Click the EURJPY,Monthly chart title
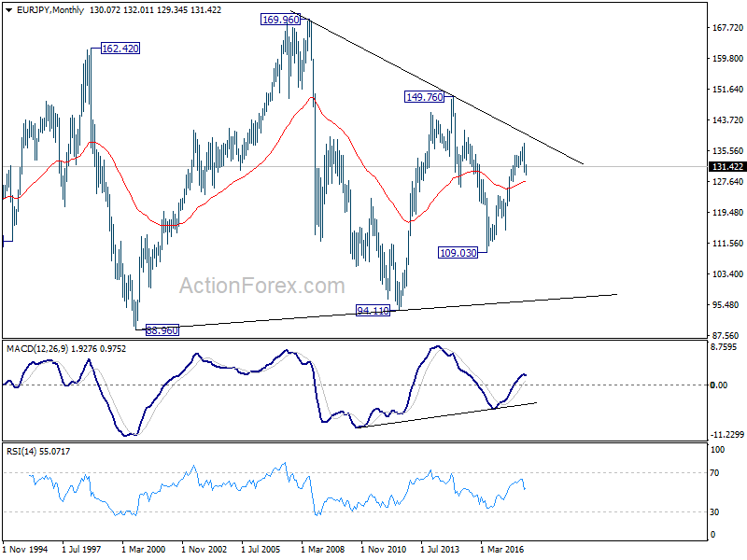The image size is (747, 560). coord(50,10)
